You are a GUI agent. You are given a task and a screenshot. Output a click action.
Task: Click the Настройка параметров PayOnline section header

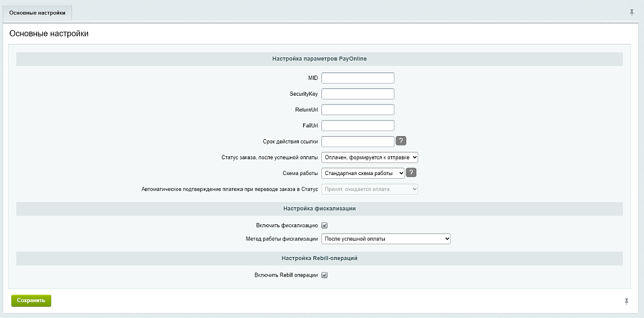click(x=319, y=59)
